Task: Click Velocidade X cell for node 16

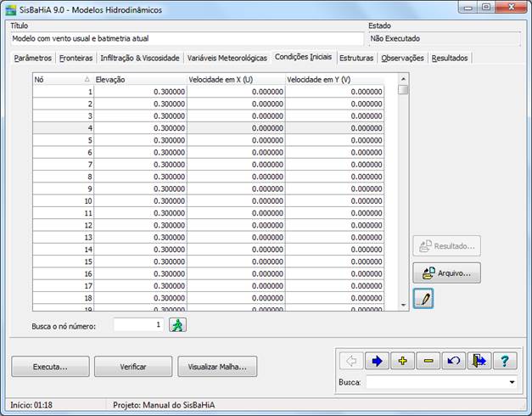Action: (x=236, y=273)
